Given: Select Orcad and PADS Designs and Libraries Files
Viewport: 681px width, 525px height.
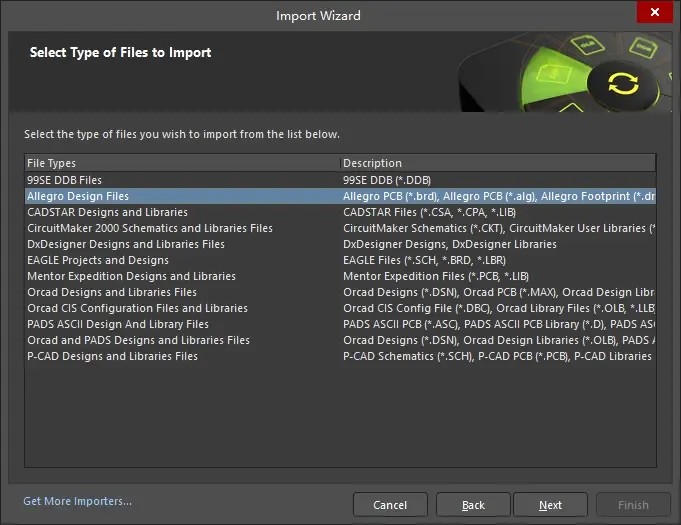Looking at the screenshot, I should [340, 340].
